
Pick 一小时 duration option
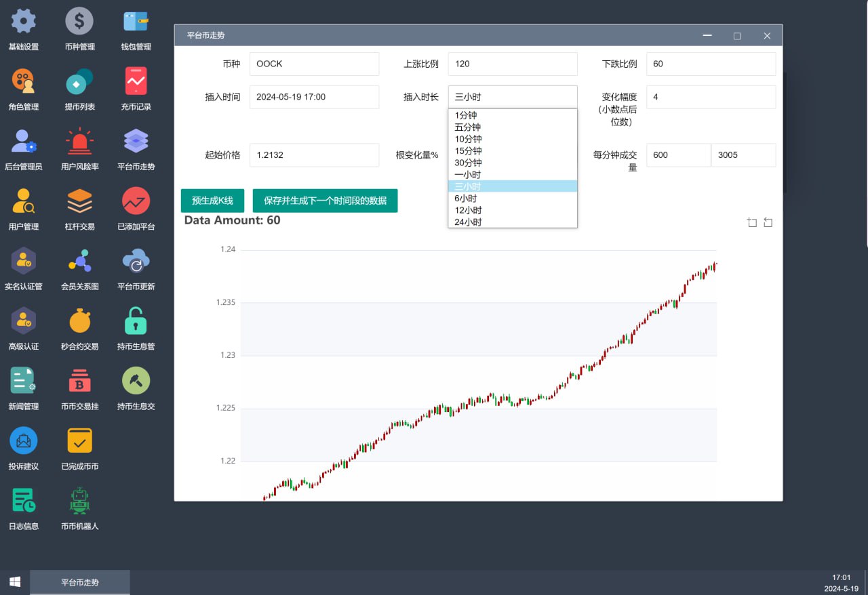coord(513,174)
